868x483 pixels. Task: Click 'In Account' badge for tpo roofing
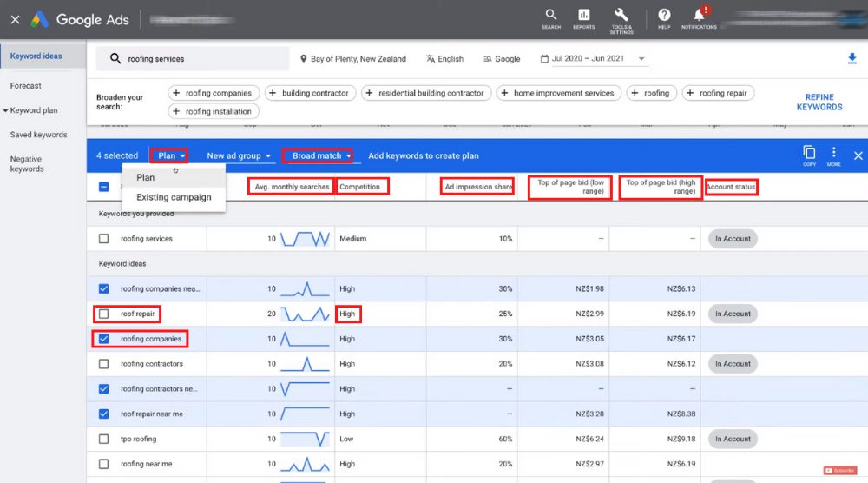[x=733, y=439]
